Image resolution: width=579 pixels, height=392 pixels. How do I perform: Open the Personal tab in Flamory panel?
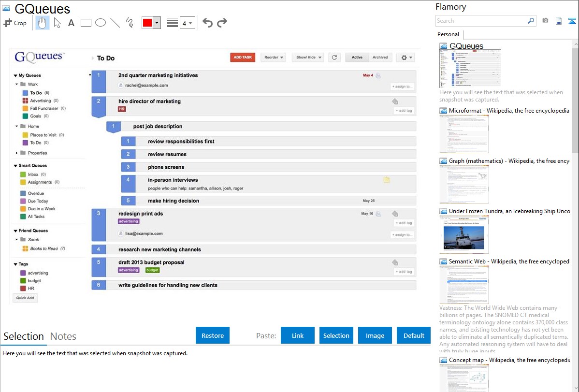(448, 34)
